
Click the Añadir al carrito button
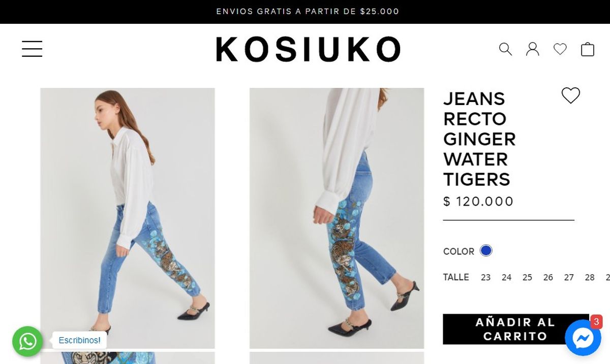coord(515,329)
